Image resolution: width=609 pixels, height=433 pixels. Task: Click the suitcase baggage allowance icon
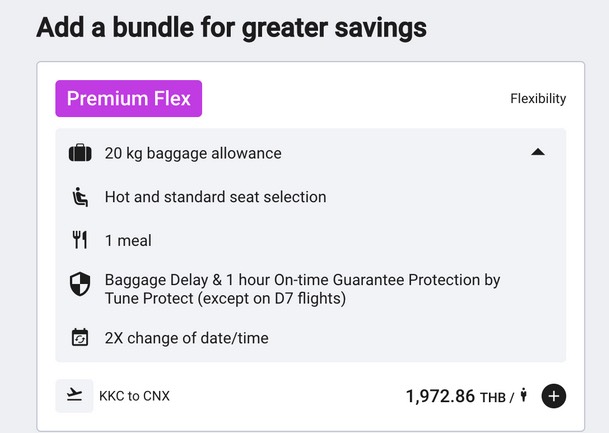coord(80,153)
